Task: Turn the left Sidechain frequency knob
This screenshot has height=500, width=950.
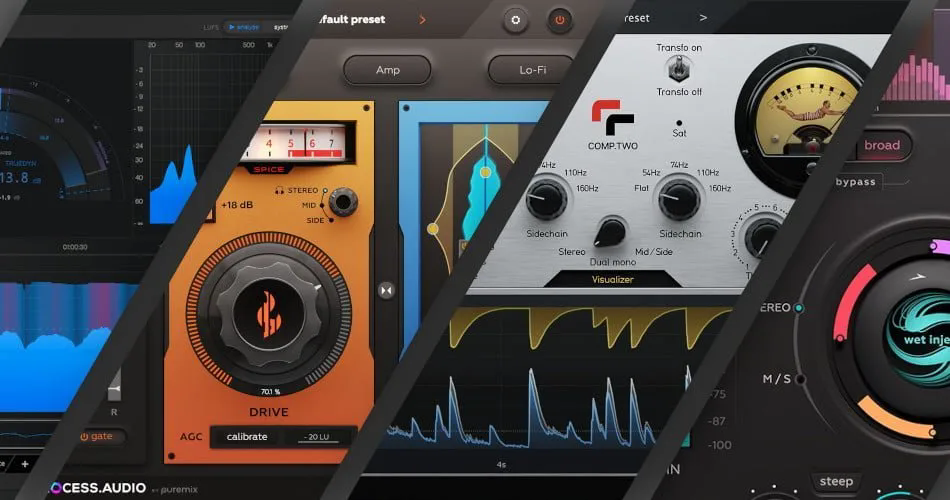Action: (x=546, y=199)
